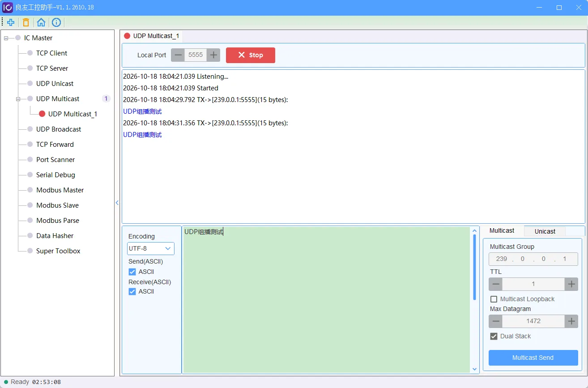Select TCP Forward in the tree

(55, 144)
